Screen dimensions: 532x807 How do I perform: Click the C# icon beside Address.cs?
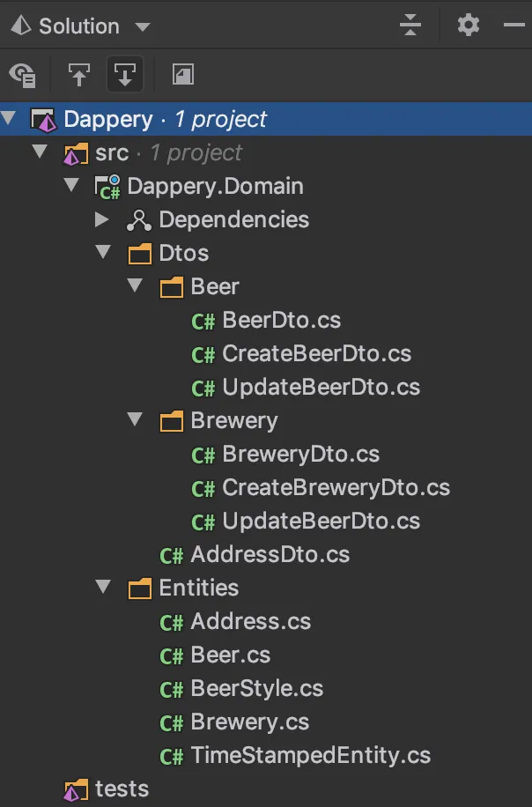(172, 623)
